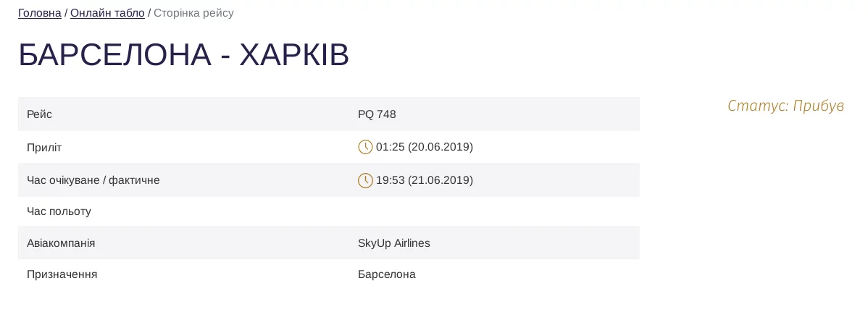
Task: Click the Статус: Прибув status label
Action: [x=785, y=106]
